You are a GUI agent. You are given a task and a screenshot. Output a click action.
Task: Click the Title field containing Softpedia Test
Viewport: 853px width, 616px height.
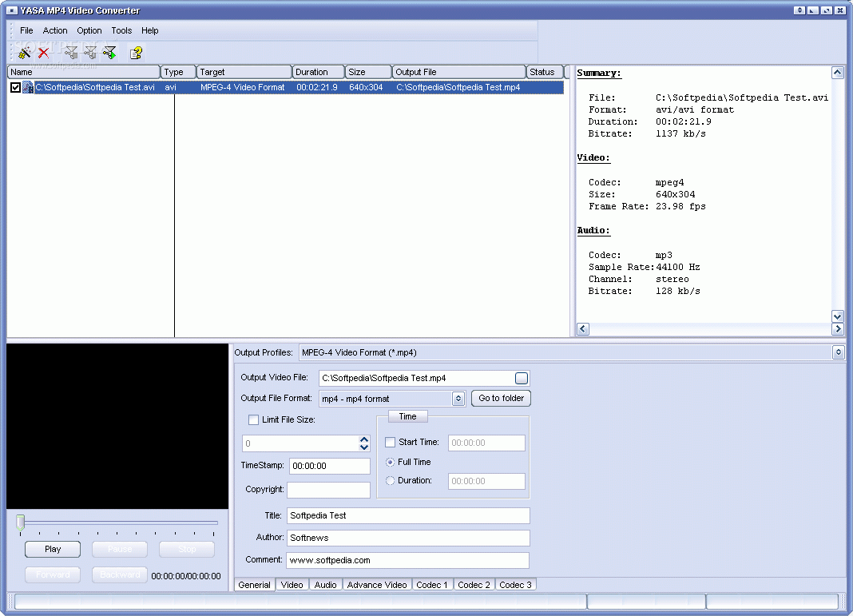tap(408, 515)
